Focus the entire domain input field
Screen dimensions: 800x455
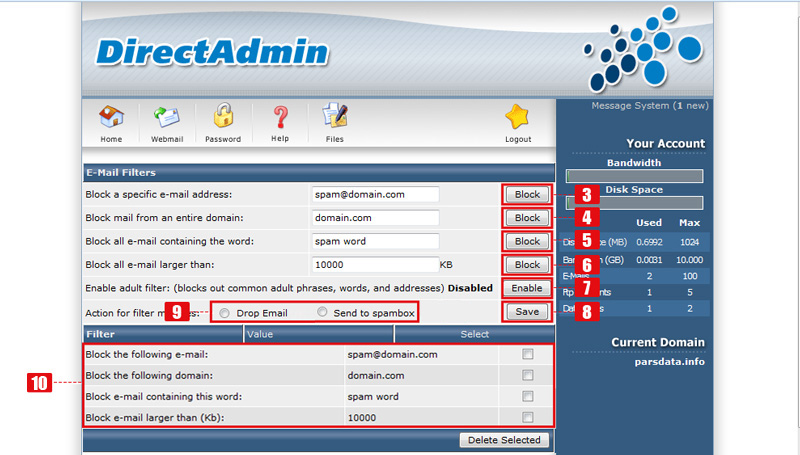click(376, 218)
